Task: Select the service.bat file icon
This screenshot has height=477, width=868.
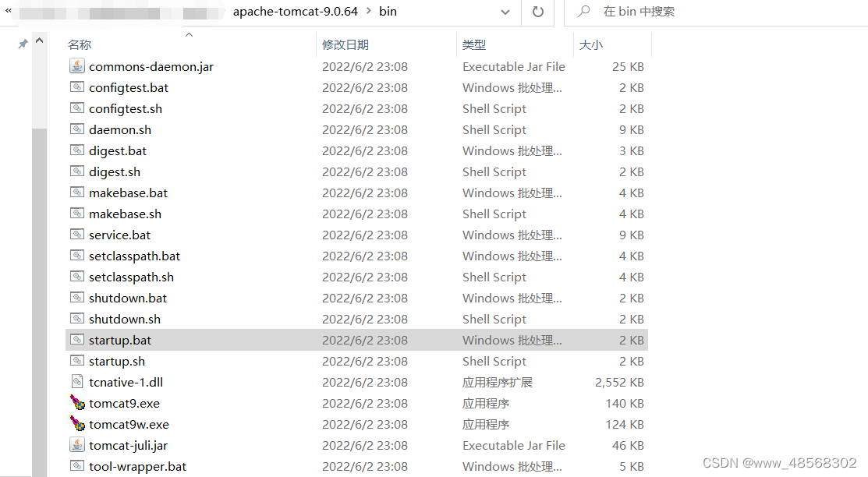Action: click(x=77, y=235)
